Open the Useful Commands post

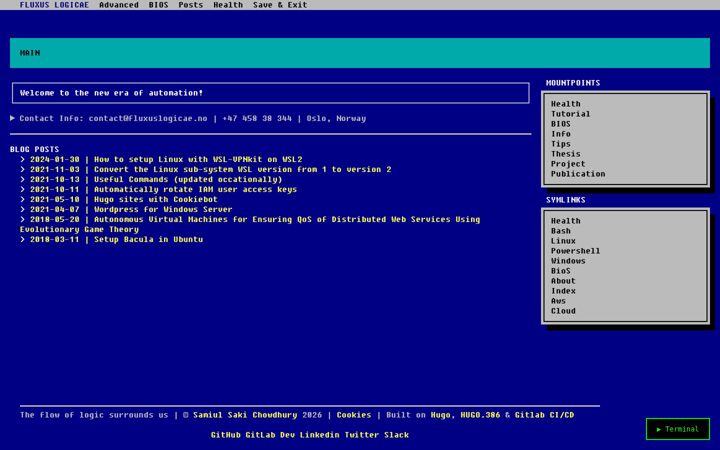(188, 180)
